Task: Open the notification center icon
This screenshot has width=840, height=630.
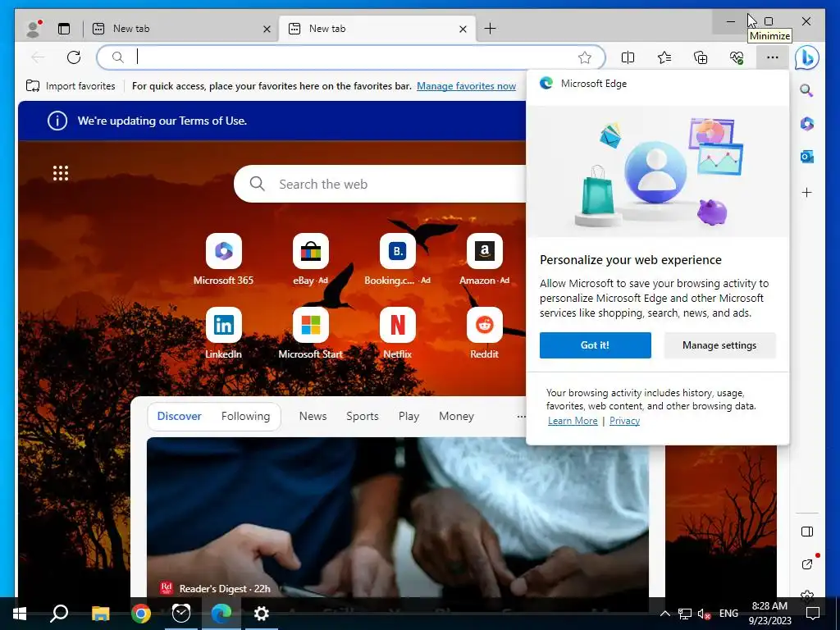Action: pos(813,614)
